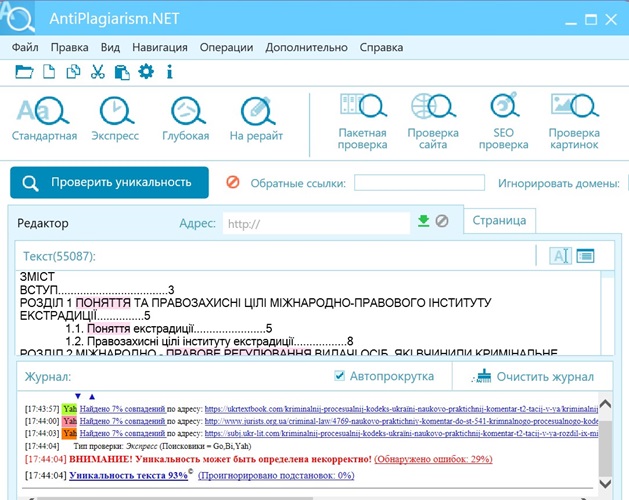Select the Глубокая check mode
The image size is (629, 500).
click(186, 119)
